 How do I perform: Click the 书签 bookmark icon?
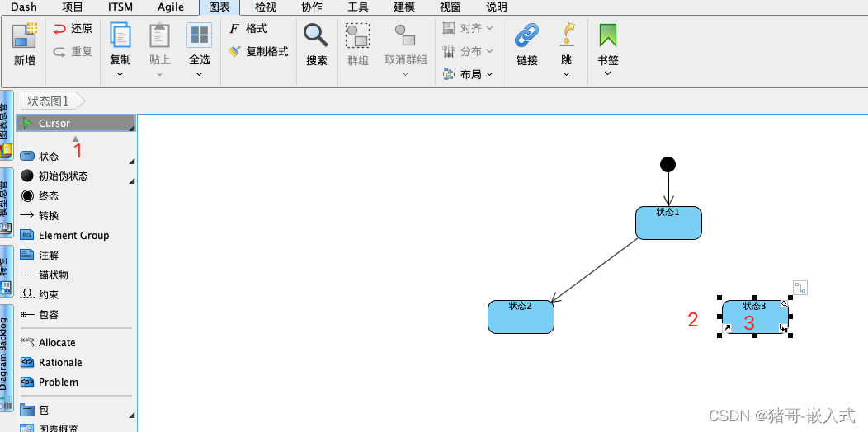pyautogui.click(x=607, y=35)
